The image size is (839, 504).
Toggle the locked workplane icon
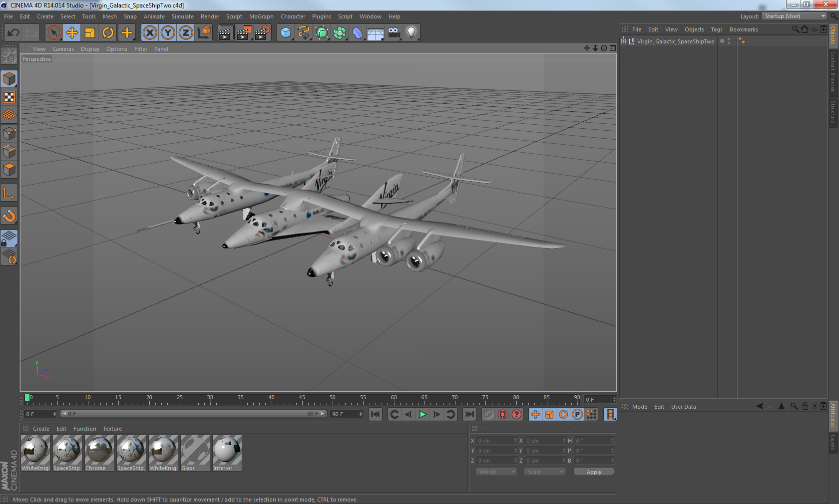pyautogui.click(x=9, y=238)
